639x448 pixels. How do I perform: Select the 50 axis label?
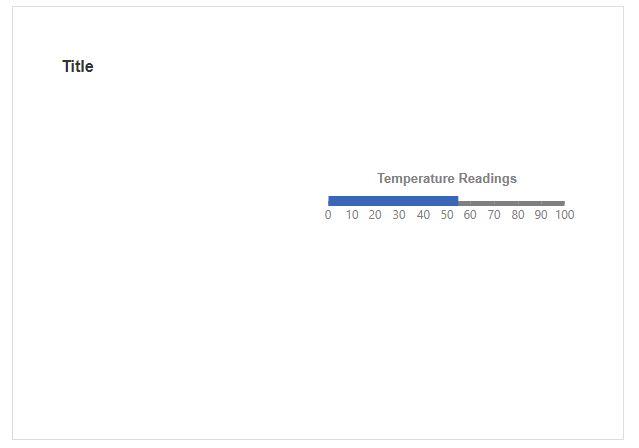point(447,215)
